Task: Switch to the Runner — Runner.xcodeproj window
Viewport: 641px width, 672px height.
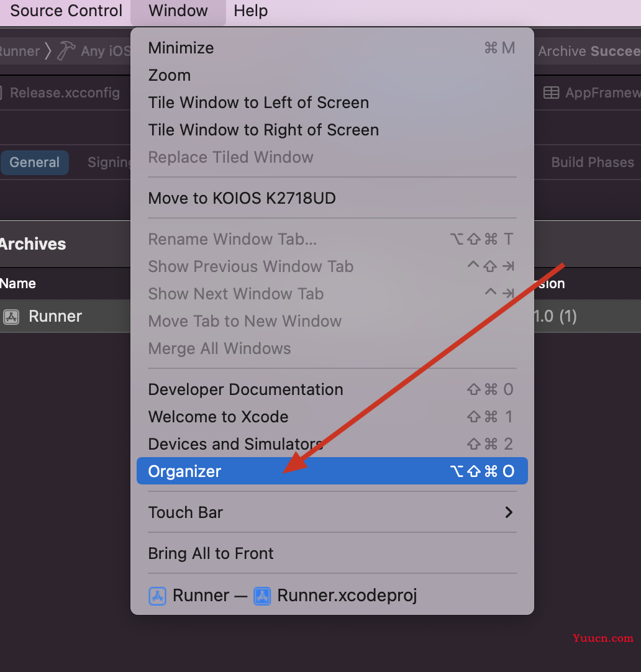Action: pyautogui.click(x=332, y=596)
